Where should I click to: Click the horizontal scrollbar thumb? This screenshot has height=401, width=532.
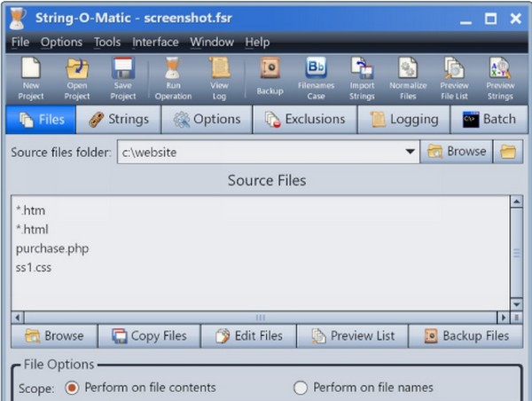(x=260, y=318)
